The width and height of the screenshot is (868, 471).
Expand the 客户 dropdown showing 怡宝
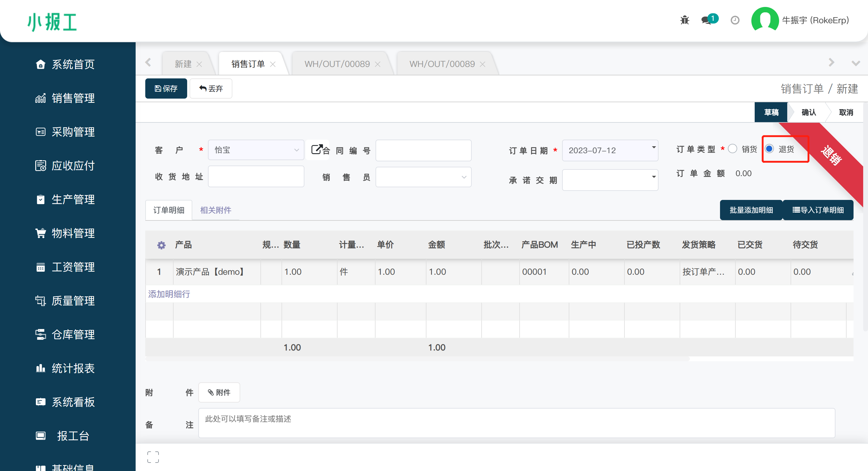coord(256,150)
